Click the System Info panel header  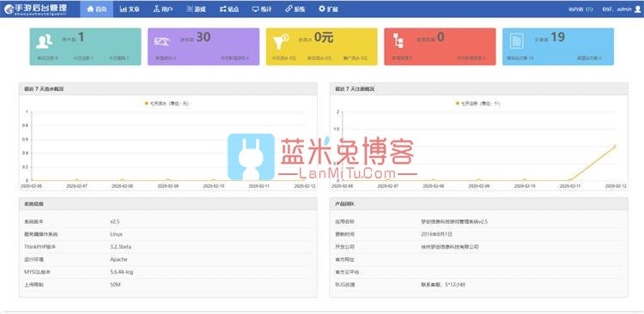167,204
